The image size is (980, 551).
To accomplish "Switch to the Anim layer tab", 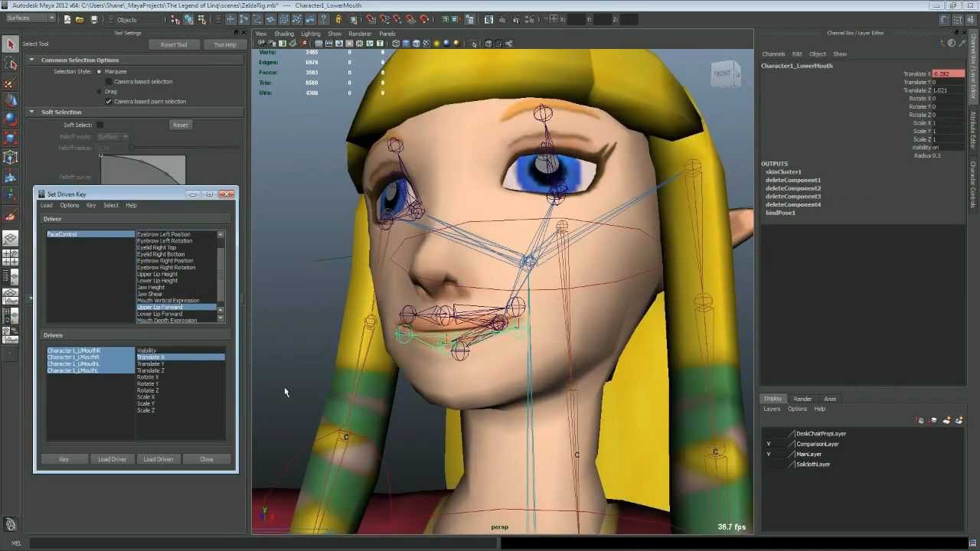I will coord(830,399).
